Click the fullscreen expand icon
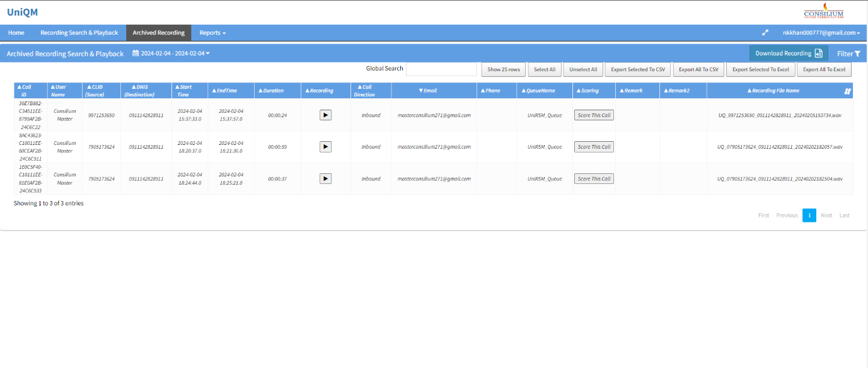 point(765,33)
